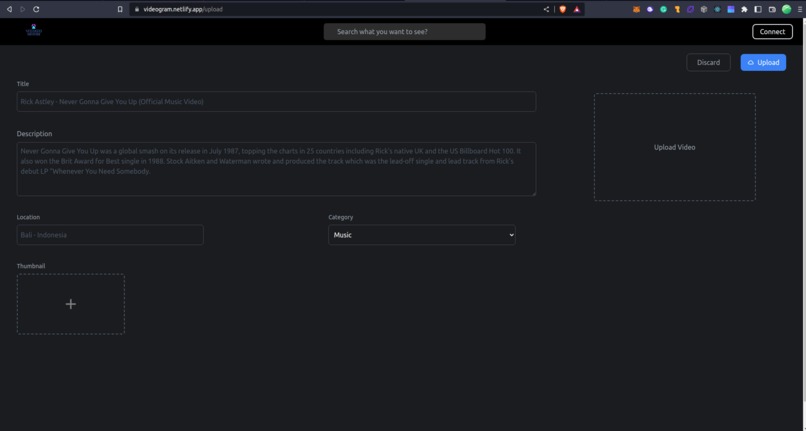This screenshot has width=806, height=431.
Task: Click the white cloud-shaped extension icon
Action: pos(650,9)
